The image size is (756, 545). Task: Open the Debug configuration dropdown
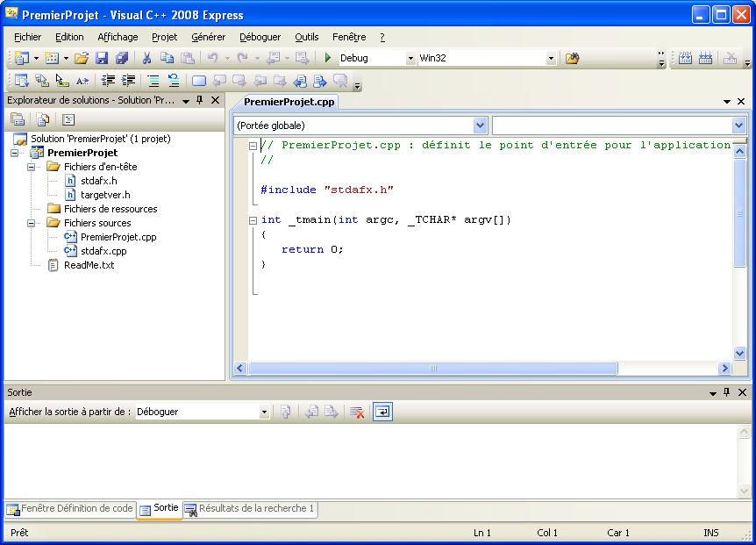pos(410,59)
